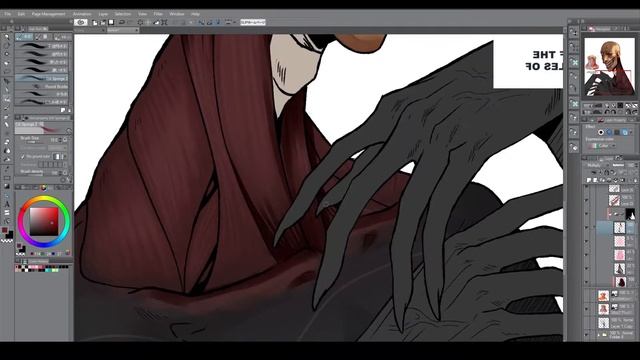Viewport: 640px width, 360px height.
Task: Open sub tool detail wrench icon
Action: point(68,180)
